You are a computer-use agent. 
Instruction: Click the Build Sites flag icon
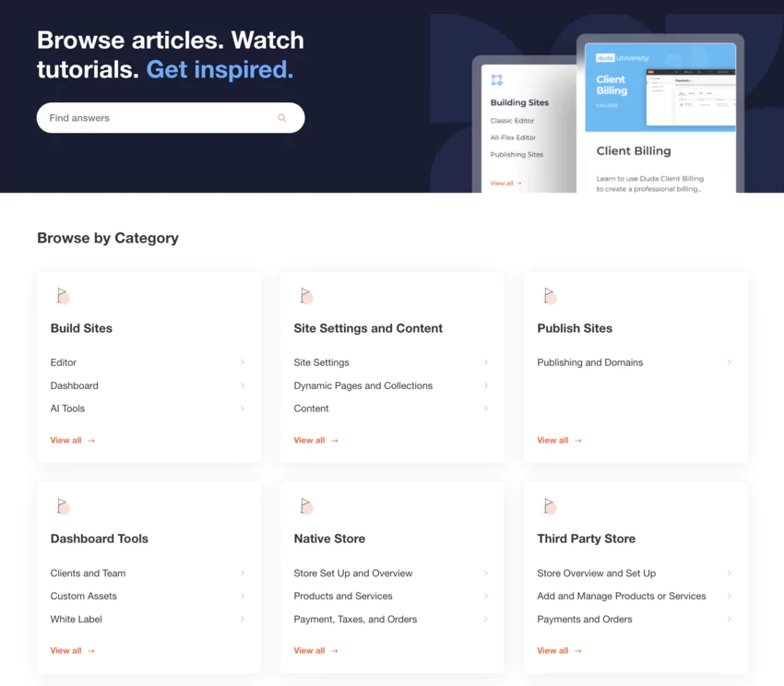pyautogui.click(x=63, y=296)
